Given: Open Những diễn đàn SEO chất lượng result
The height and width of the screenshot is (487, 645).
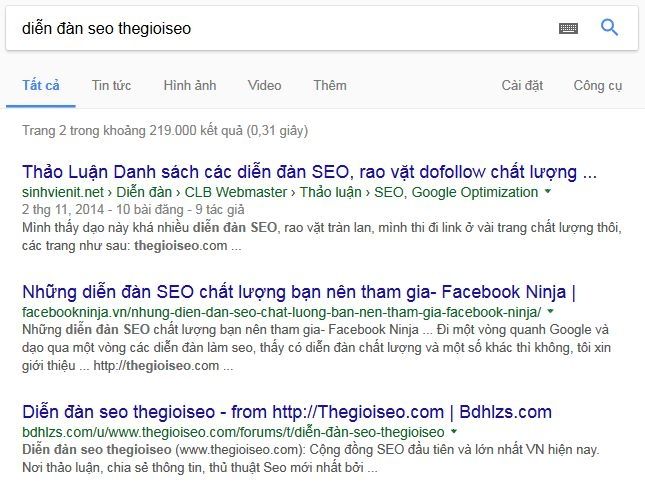Looking at the screenshot, I should [x=299, y=292].
